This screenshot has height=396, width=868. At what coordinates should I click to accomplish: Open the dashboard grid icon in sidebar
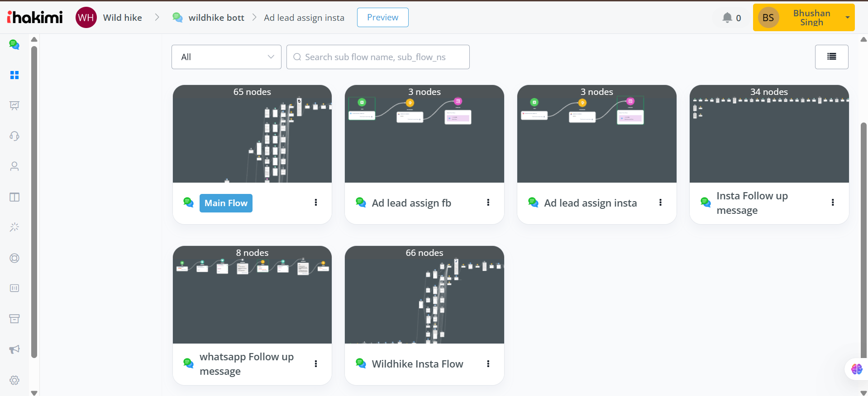pyautogui.click(x=14, y=75)
